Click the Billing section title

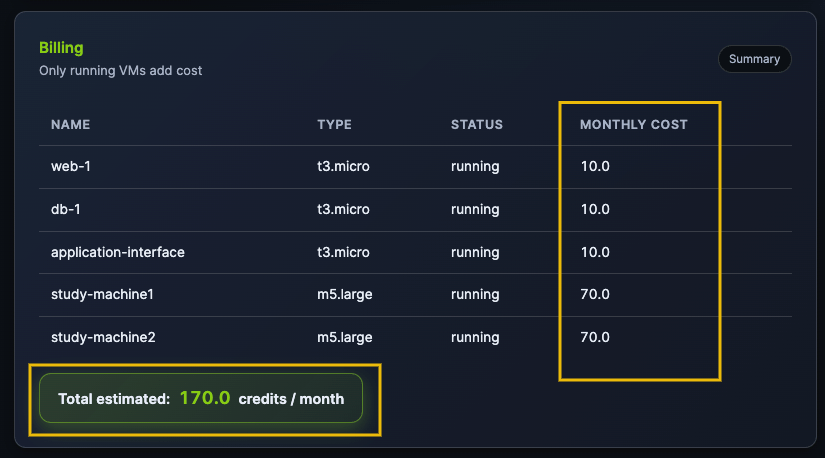pos(61,48)
